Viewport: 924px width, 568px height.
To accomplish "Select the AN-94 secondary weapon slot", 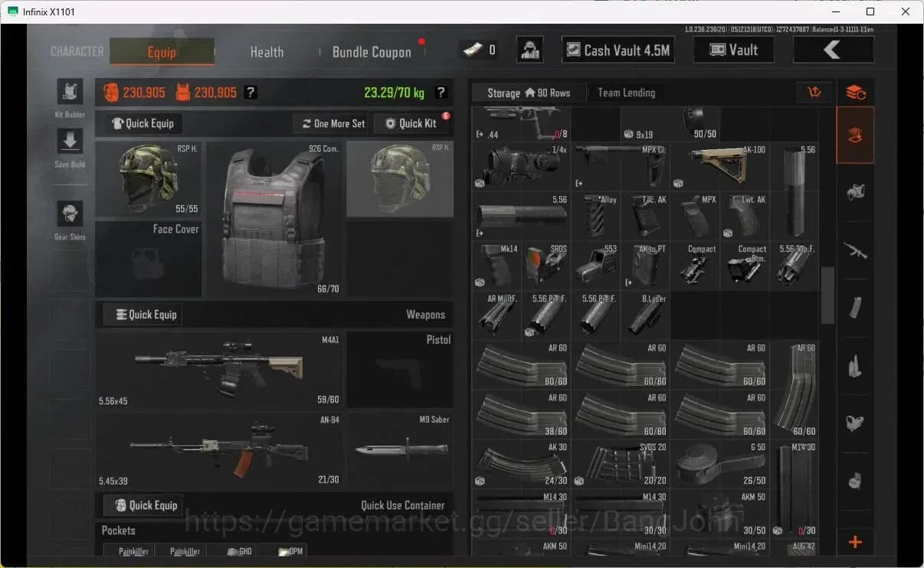I will 219,450.
